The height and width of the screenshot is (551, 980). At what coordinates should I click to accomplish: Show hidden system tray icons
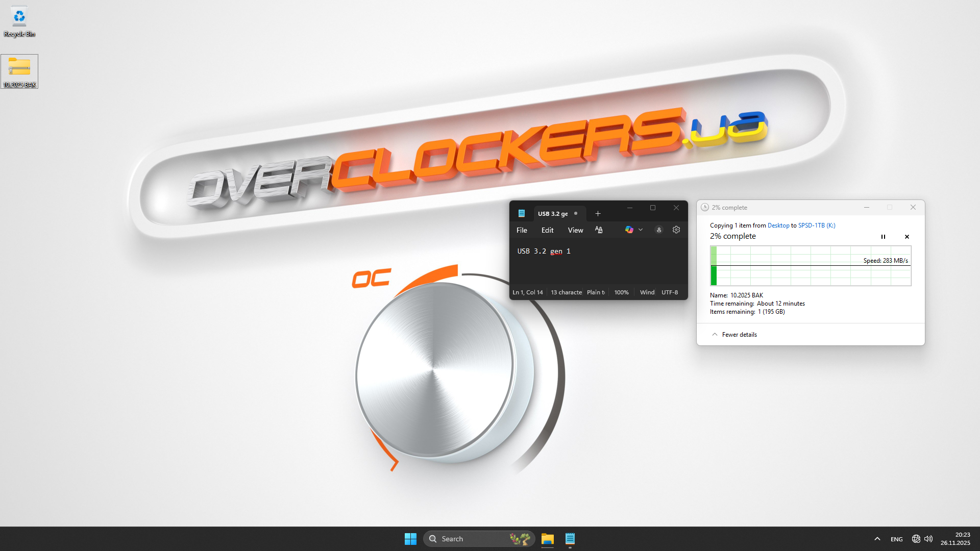point(877,539)
